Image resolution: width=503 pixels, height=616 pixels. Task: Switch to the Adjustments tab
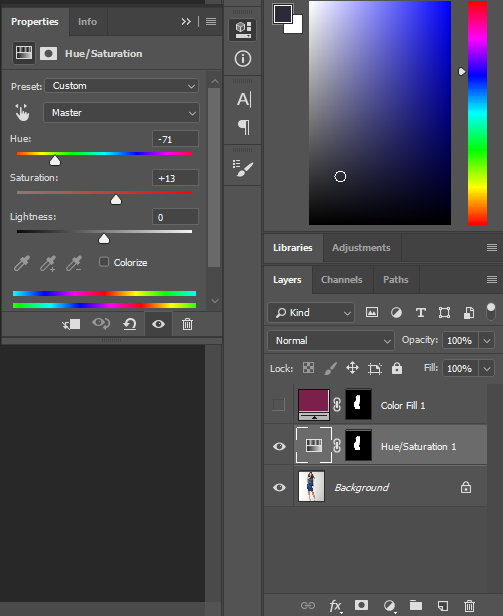[x=361, y=248]
